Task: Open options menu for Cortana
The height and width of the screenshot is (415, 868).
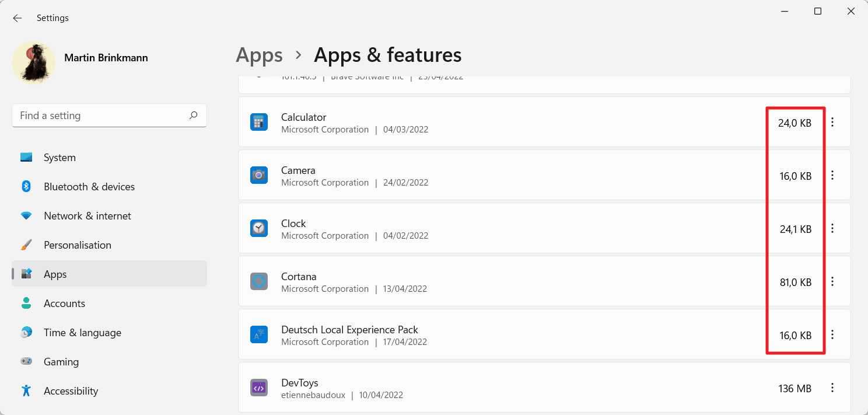Action: (832, 281)
